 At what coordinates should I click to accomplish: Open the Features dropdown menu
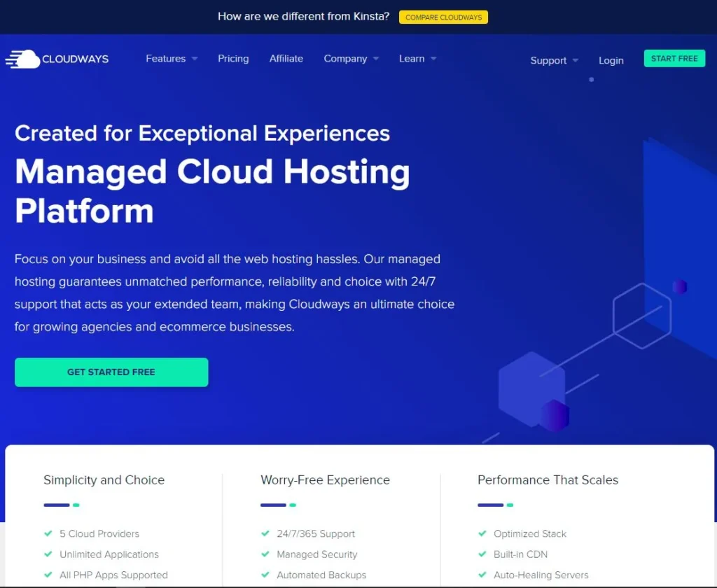point(172,59)
